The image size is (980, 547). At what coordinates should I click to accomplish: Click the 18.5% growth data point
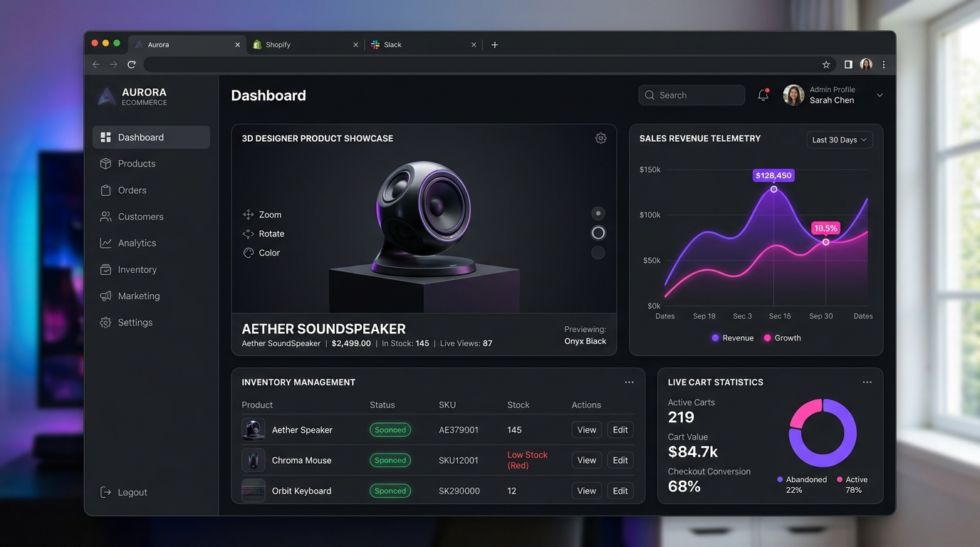826,242
